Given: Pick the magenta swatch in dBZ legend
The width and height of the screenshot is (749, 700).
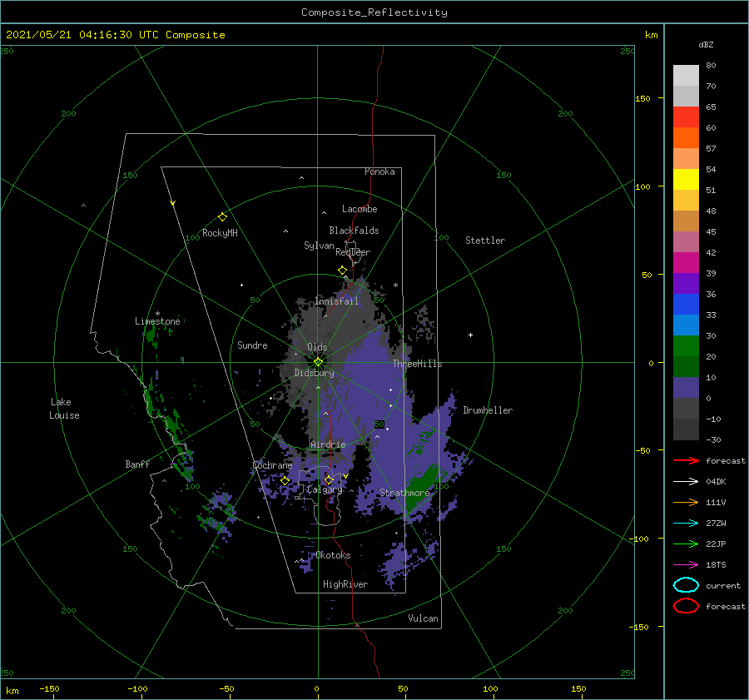Looking at the screenshot, I should point(686,263).
